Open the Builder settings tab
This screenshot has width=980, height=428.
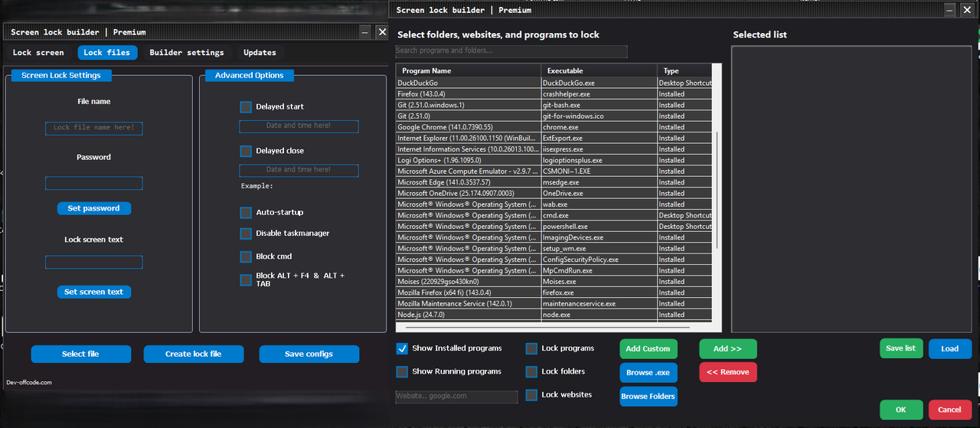(187, 53)
